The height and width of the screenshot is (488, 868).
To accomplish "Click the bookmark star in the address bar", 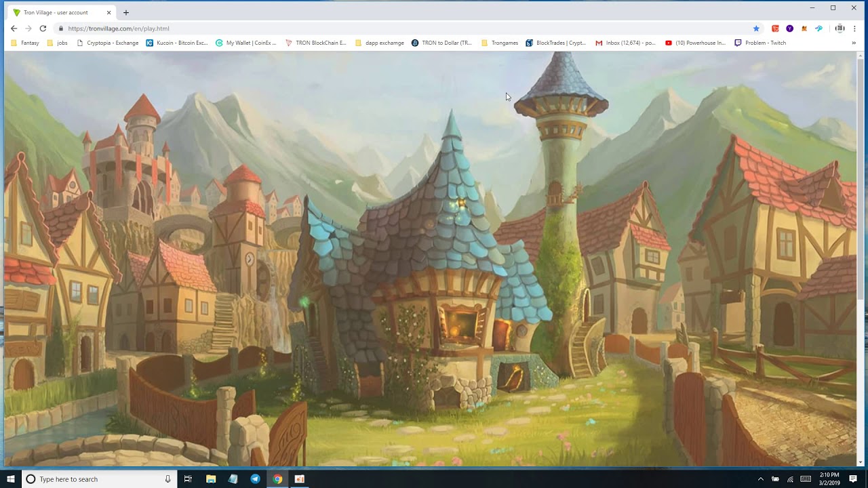I will (756, 28).
